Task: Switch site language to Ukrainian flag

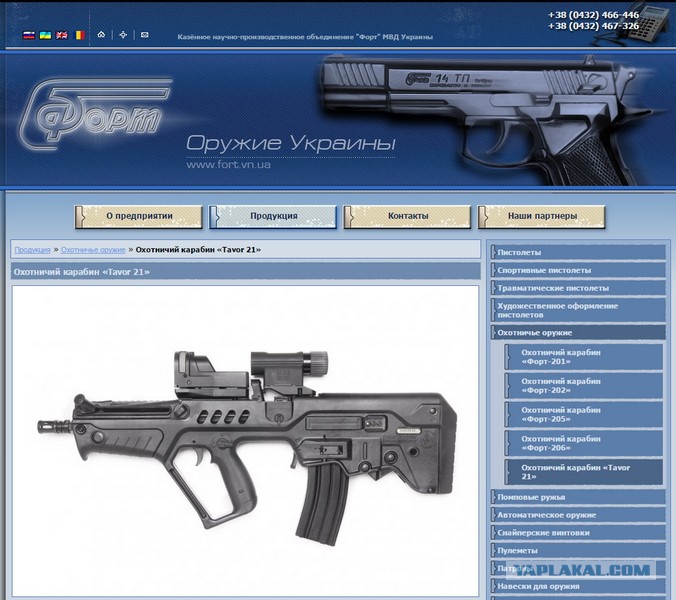Action: point(45,35)
